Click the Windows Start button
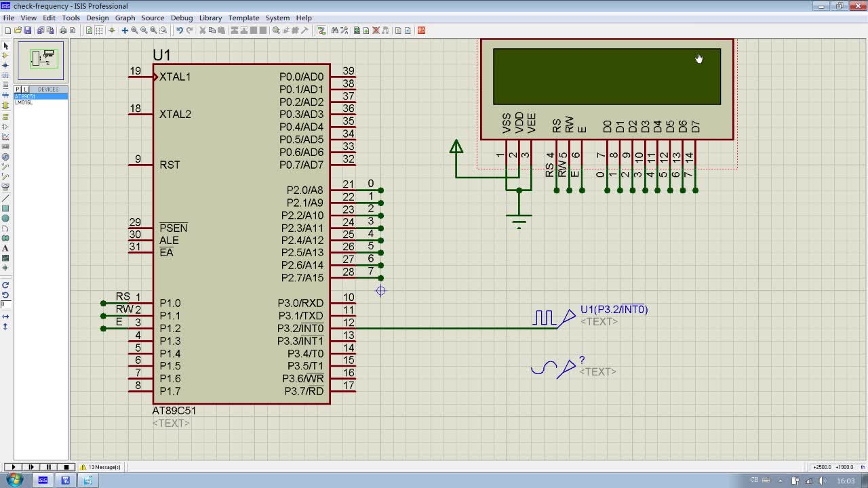868x488 pixels. [x=14, y=480]
